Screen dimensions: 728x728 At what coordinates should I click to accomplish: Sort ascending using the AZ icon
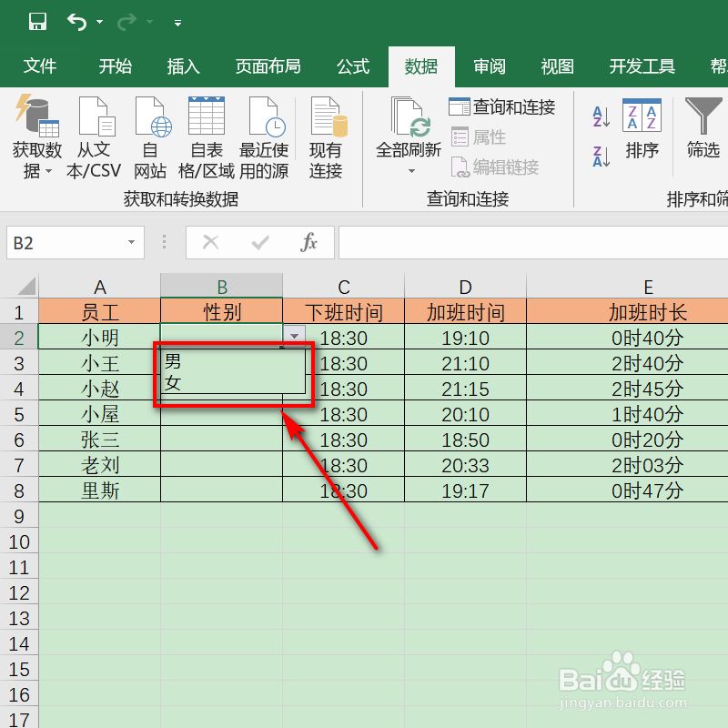[600, 116]
